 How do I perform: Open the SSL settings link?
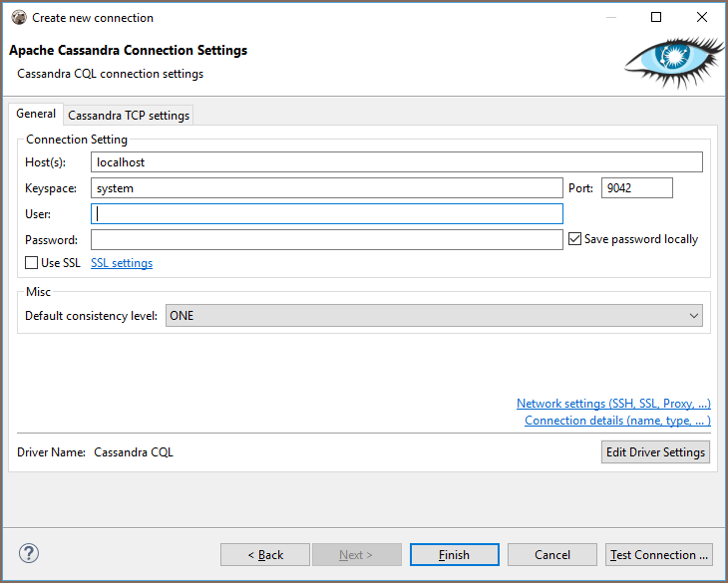click(x=122, y=263)
